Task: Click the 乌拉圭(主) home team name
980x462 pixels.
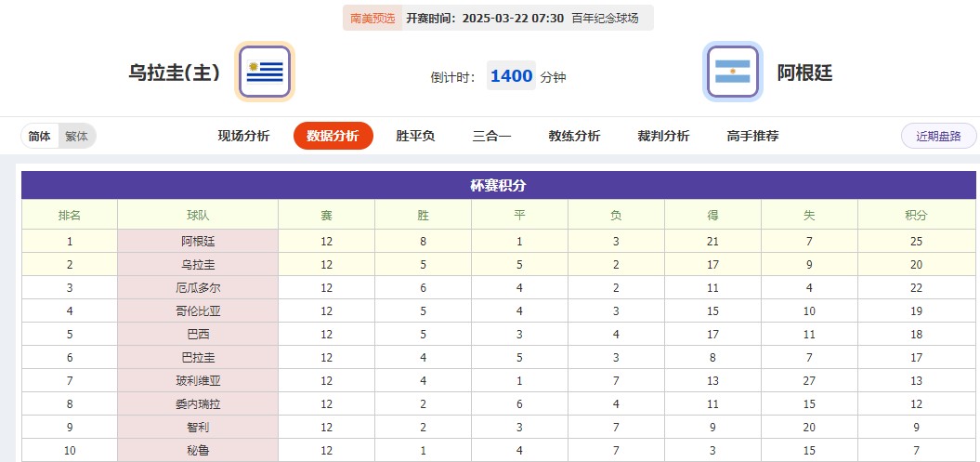Action: point(175,73)
